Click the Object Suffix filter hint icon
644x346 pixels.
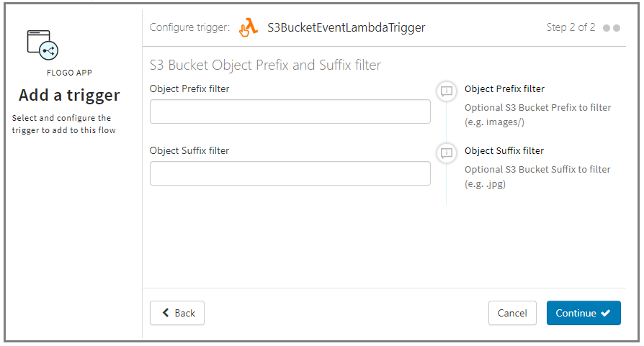(447, 152)
